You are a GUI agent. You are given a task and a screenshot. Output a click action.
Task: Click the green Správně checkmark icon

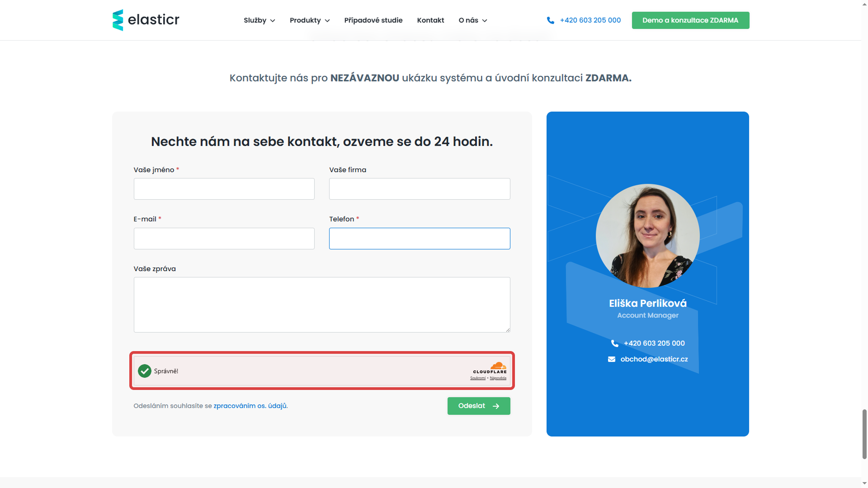point(145,371)
